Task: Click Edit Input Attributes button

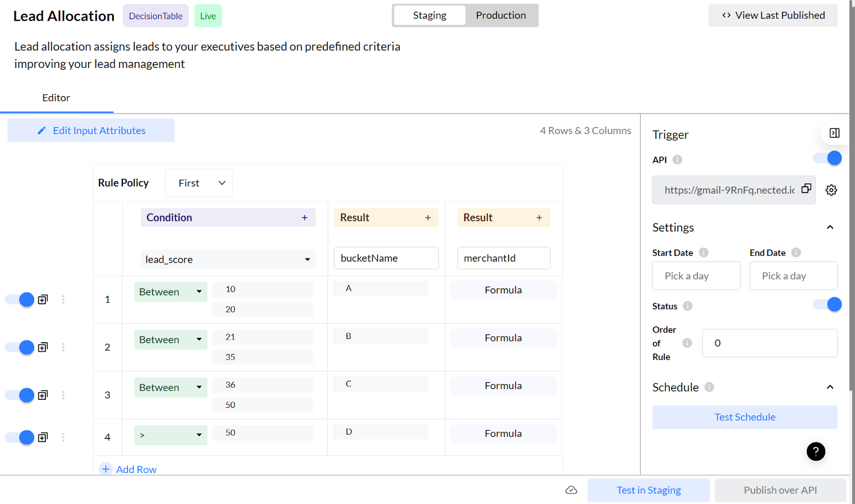Action: click(91, 131)
